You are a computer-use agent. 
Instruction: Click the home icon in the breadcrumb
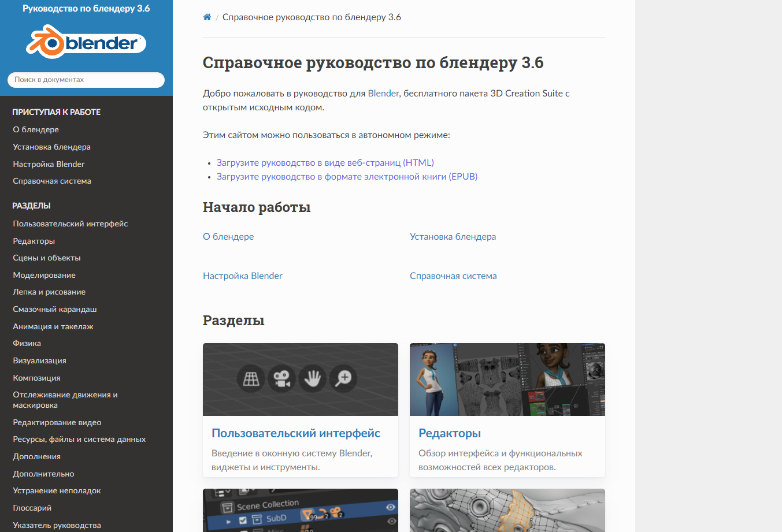pyautogui.click(x=207, y=17)
